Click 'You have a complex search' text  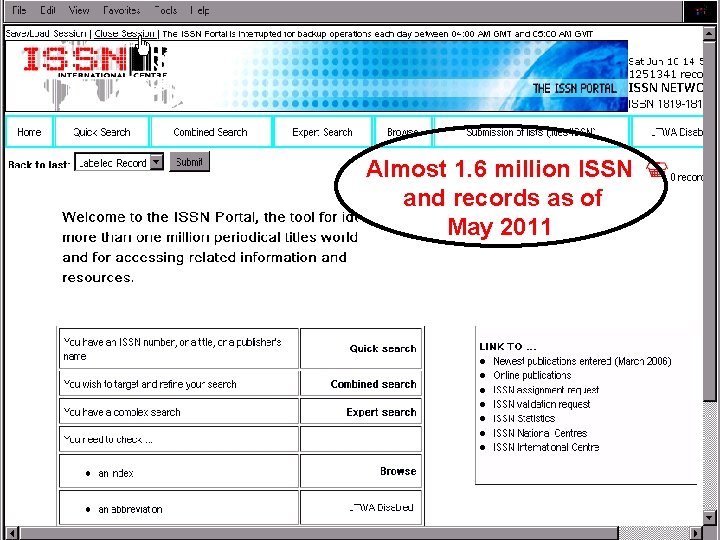click(122, 412)
